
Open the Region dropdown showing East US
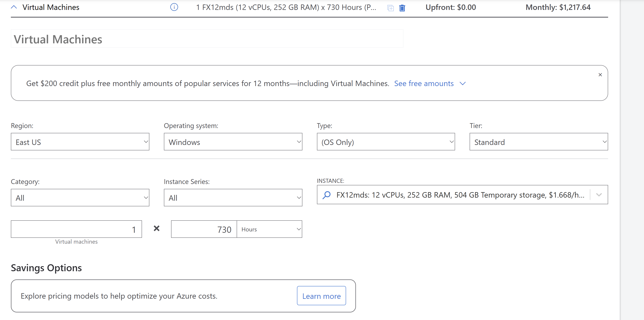pyautogui.click(x=80, y=142)
